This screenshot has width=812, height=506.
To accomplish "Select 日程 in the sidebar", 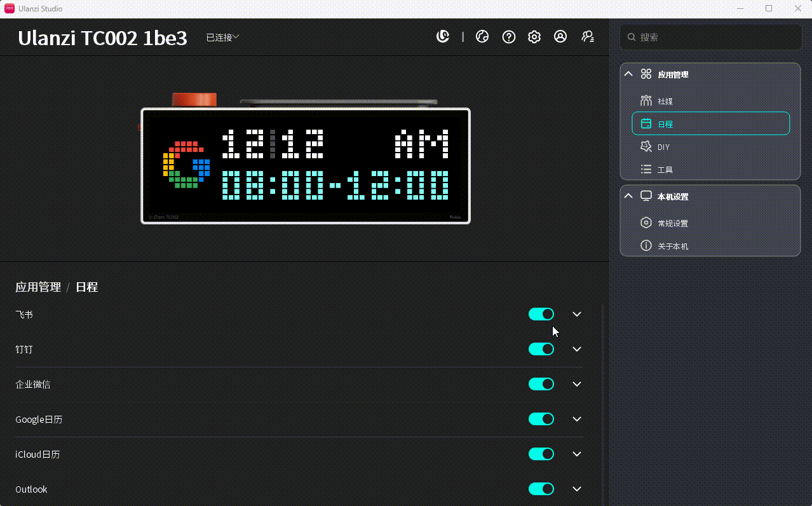I will click(710, 123).
